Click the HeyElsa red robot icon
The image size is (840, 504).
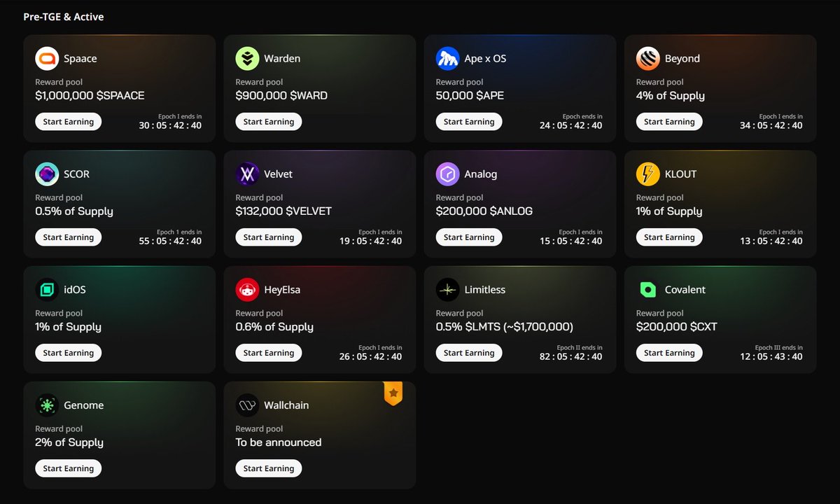[x=247, y=290]
